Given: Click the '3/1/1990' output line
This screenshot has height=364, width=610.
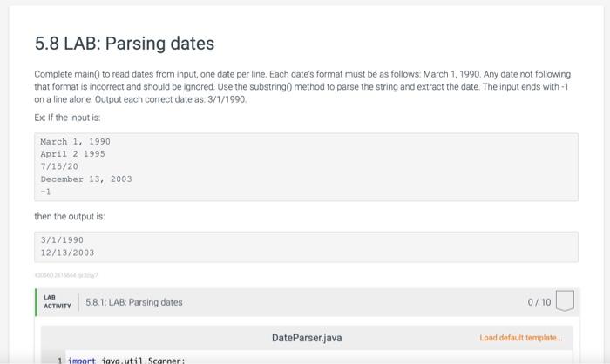Looking at the screenshot, I should pos(62,240).
